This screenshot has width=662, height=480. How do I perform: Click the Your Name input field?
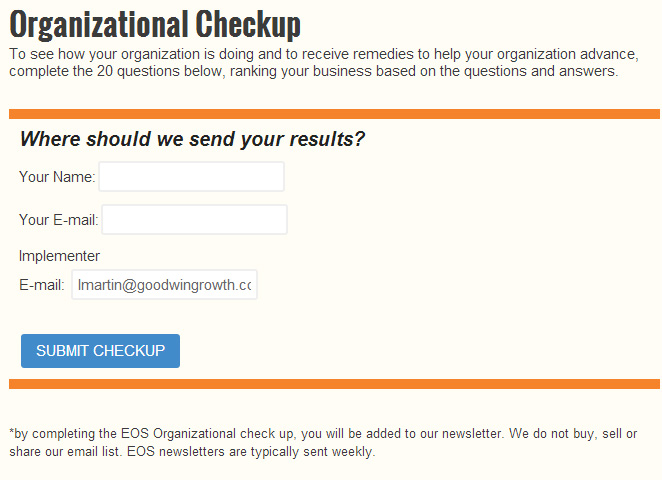click(191, 176)
